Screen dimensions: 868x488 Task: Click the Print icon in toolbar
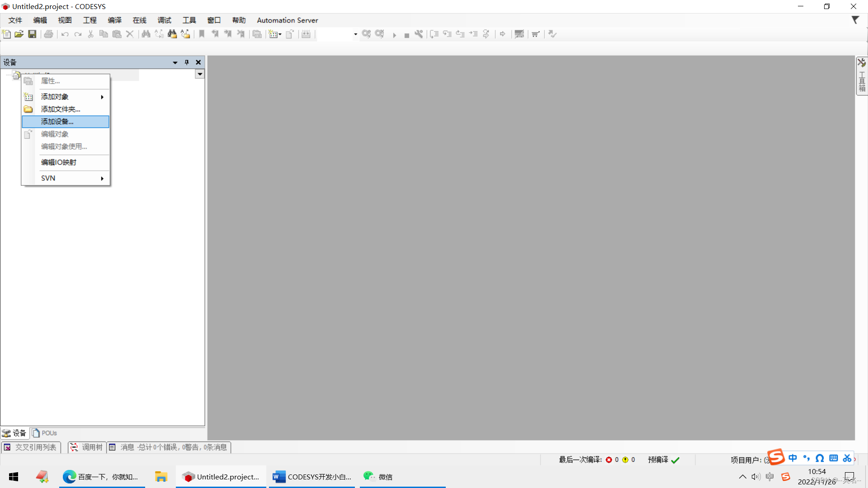[48, 34]
